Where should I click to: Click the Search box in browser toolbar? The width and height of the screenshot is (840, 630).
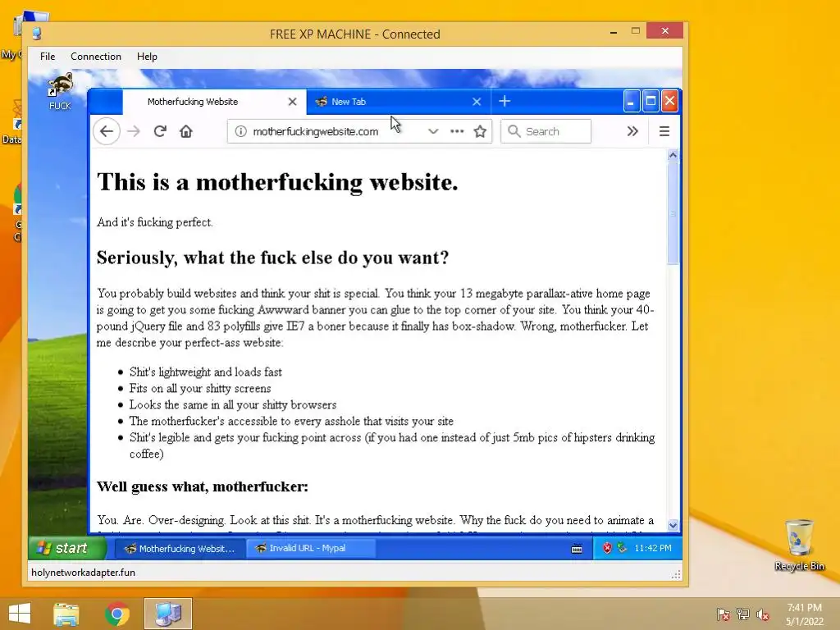[546, 131]
